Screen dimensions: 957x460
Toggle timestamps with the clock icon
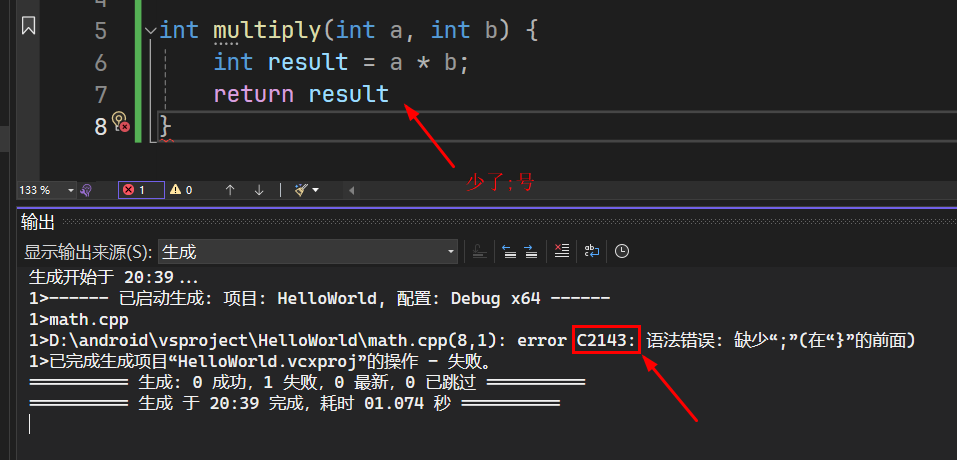click(622, 252)
